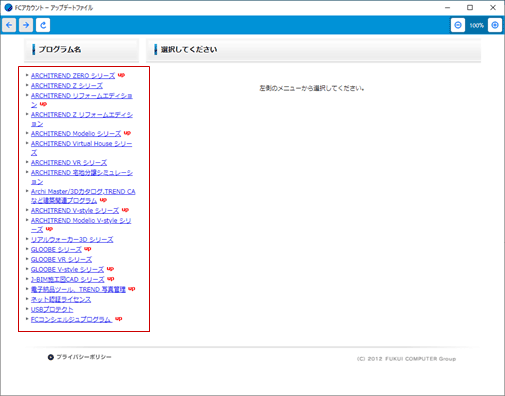Open ARCHITREND Modelio V-style シリーズ link
Image resolution: width=505 pixels, height=396 pixels.
coord(81,225)
